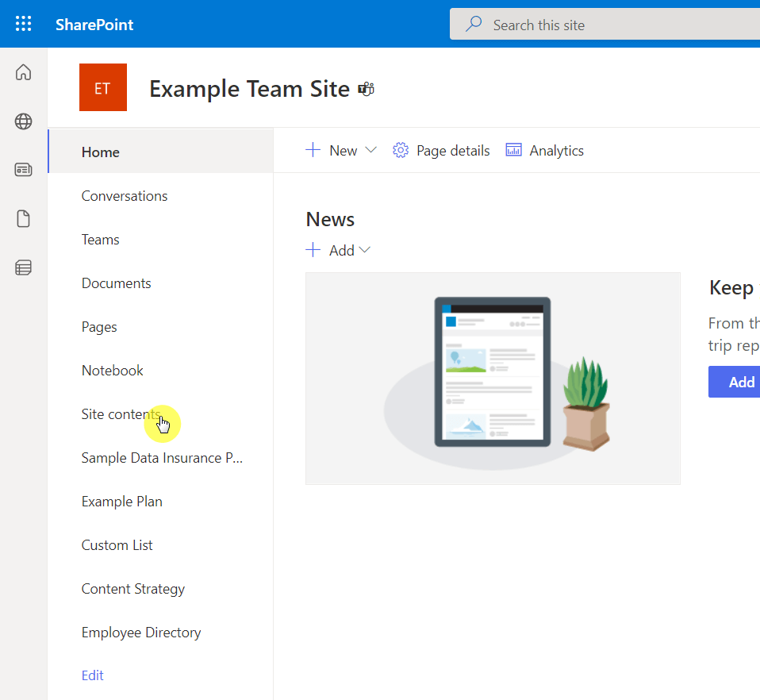Open the app launcher waffle icon
Viewport: 760px width, 700px height.
point(23,24)
